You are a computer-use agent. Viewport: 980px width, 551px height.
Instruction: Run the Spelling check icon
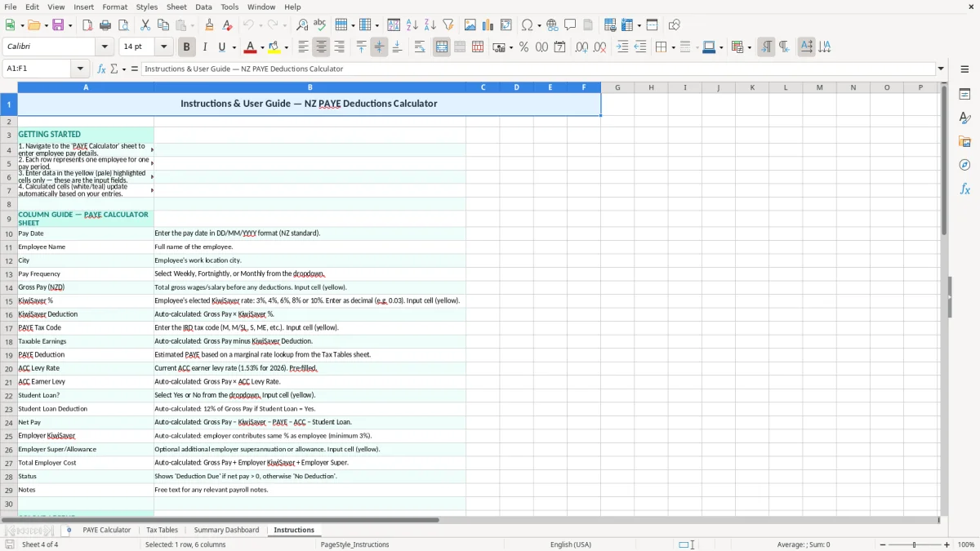(x=319, y=25)
